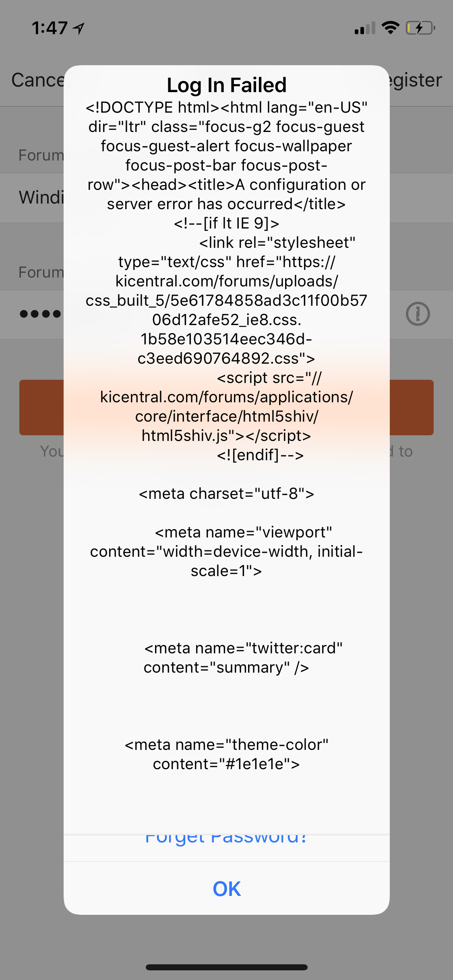Focus the masked forum password field
The height and width of the screenshot is (980, 453).
(x=40, y=314)
